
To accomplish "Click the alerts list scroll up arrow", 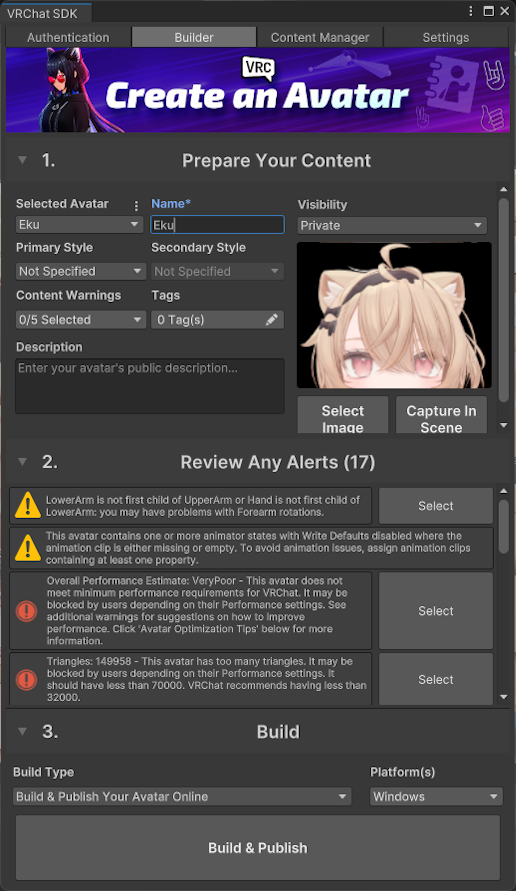I will (x=503, y=491).
